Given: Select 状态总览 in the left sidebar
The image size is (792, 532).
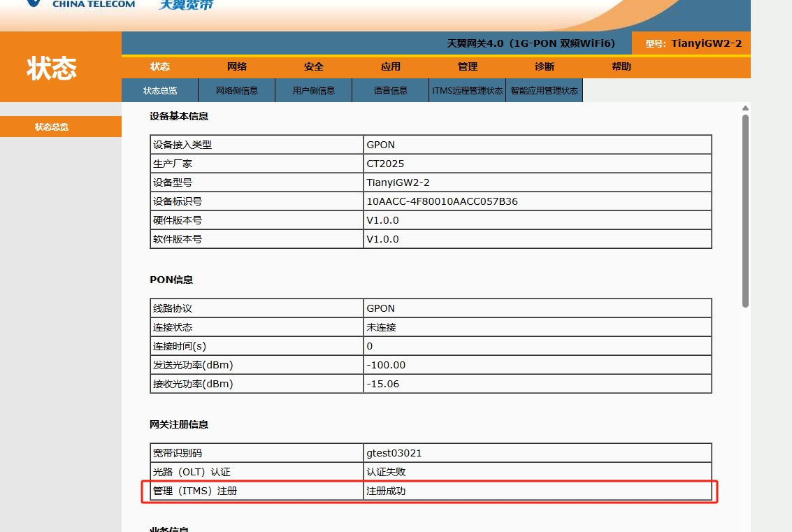Looking at the screenshot, I should click(x=61, y=127).
